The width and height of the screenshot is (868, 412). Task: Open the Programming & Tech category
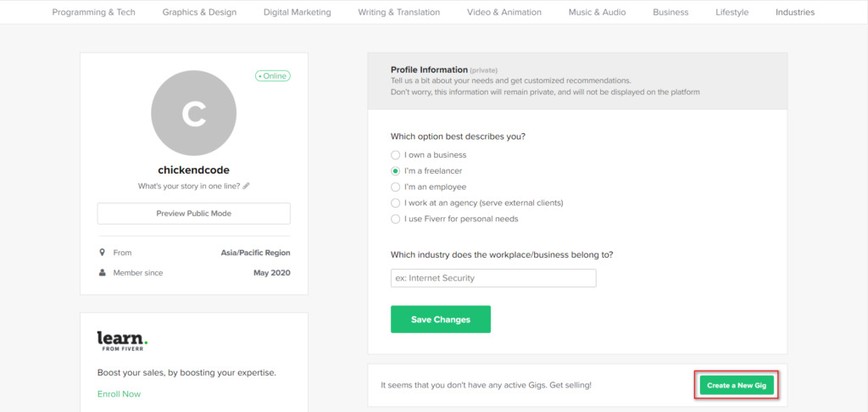(93, 12)
